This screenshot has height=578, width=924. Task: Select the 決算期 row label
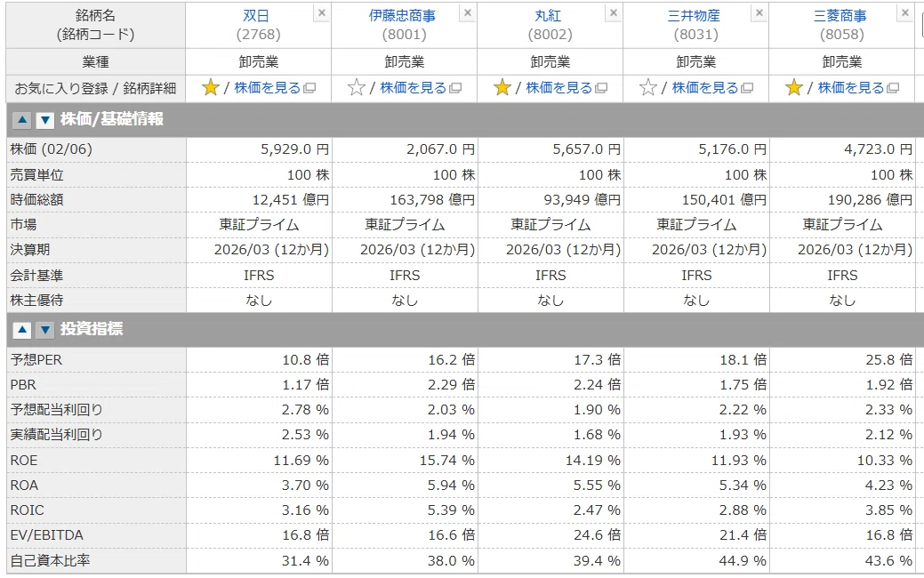tap(30, 250)
